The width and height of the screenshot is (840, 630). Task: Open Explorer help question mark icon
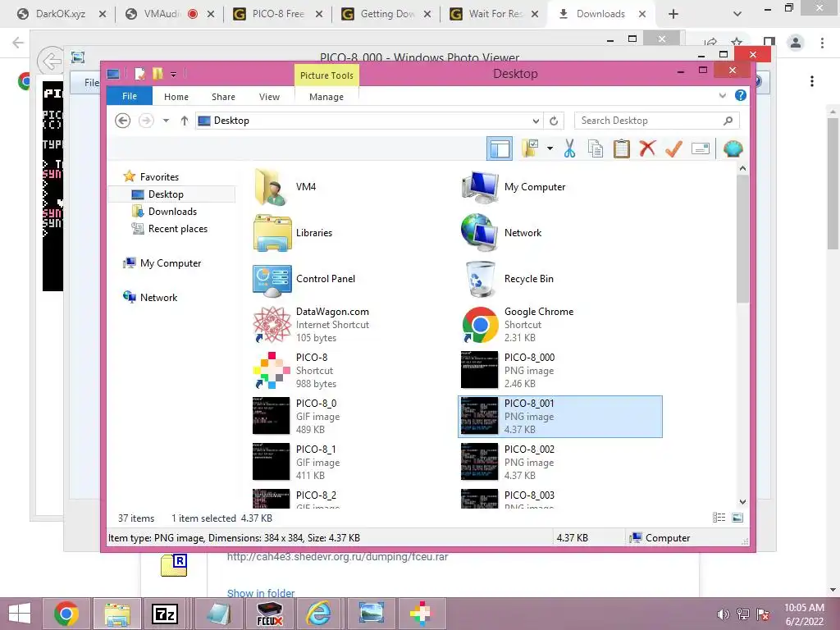click(x=741, y=95)
